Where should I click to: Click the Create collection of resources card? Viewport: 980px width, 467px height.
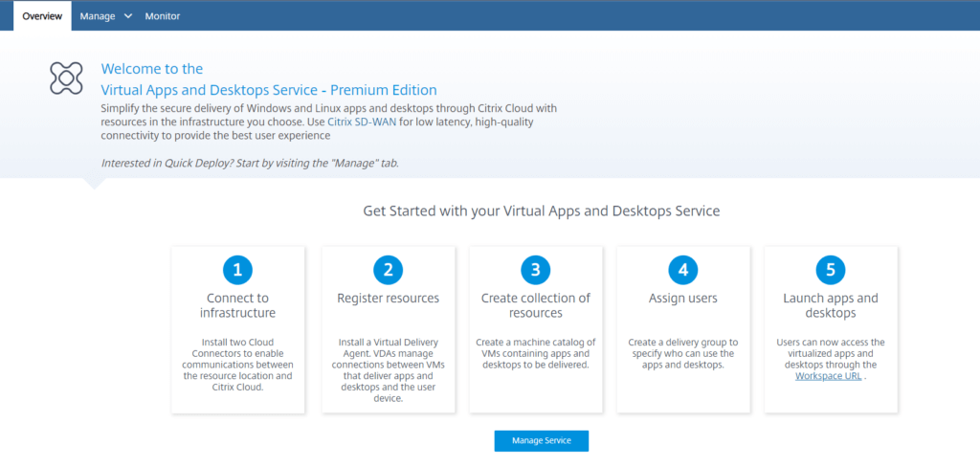[536, 329]
